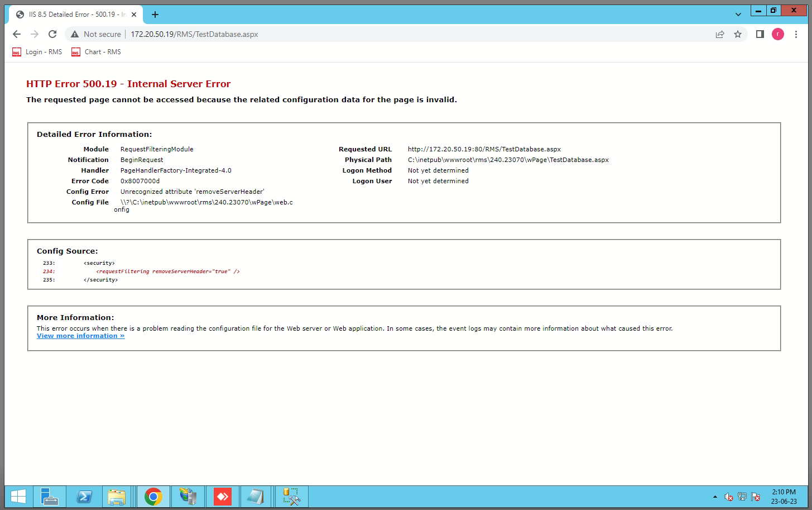This screenshot has height=510, width=812.
Task: Switch to Chrome taskbar icon
Action: pyautogui.click(x=153, y=497)
